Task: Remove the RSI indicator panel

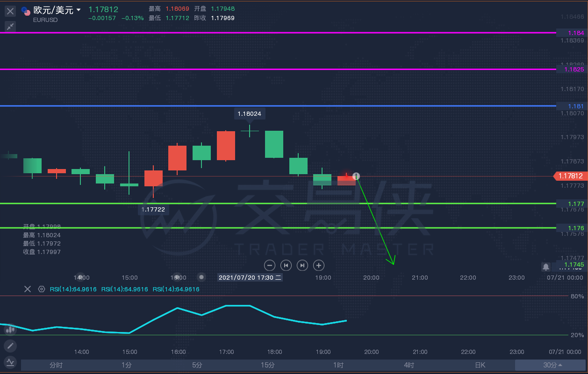Action: point(28,289)
